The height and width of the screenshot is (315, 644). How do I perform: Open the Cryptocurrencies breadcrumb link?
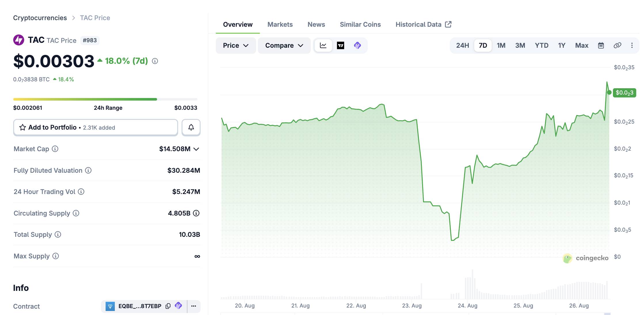point(40,18)
